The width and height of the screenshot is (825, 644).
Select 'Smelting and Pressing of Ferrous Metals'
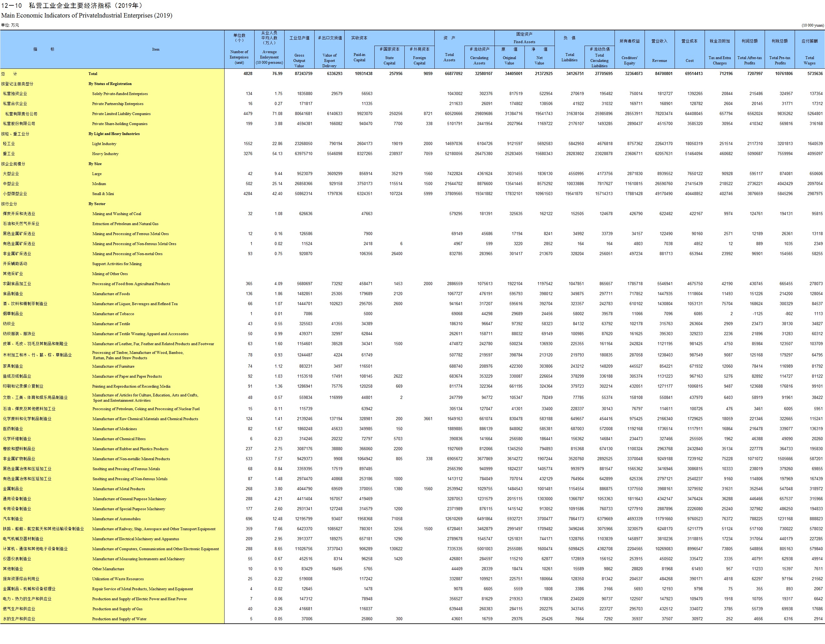[x=126, y=469]
